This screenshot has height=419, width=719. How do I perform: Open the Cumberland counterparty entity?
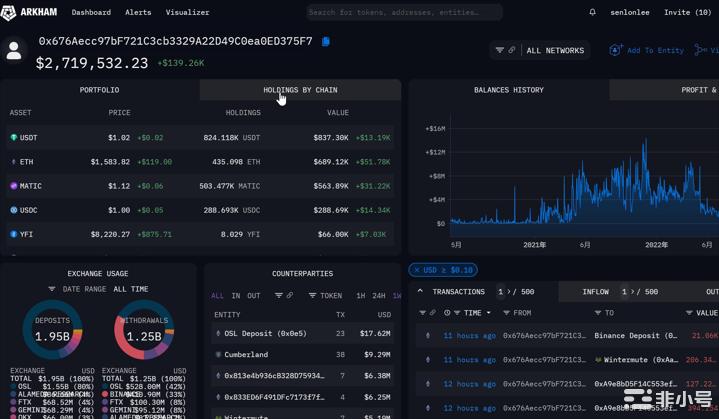[246, 354]
